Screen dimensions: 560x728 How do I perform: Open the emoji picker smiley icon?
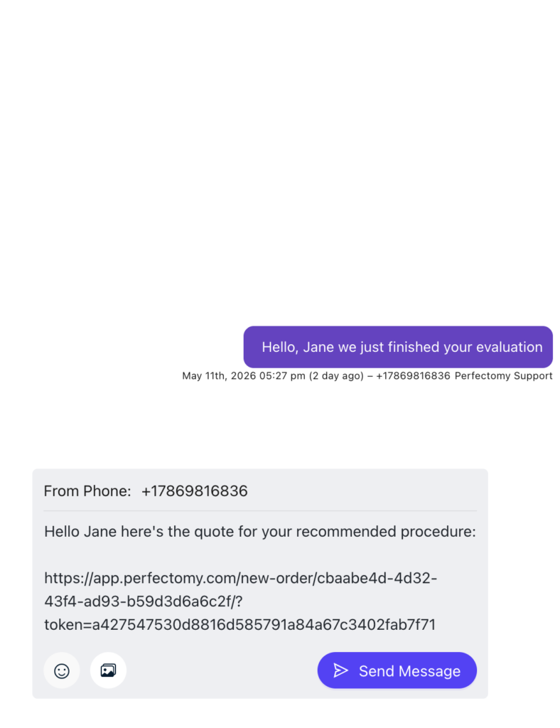point(62,670)
